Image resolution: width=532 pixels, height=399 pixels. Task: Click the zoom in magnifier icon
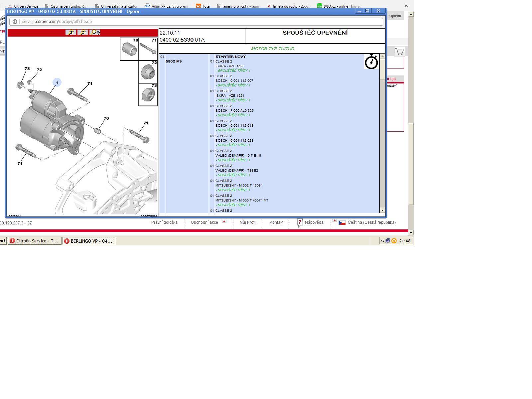pos(71,32)
